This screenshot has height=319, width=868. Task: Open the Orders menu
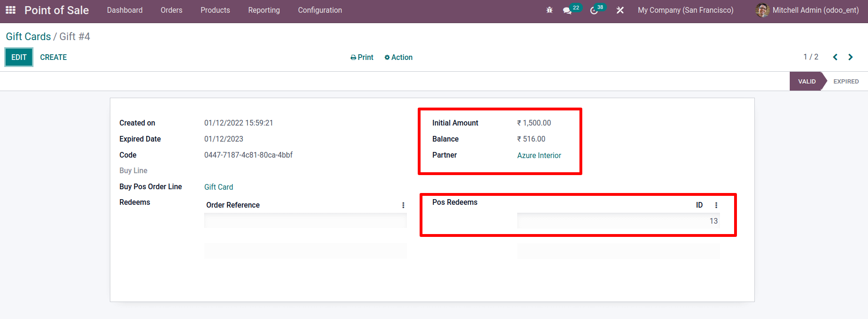[x=171, y=10]
